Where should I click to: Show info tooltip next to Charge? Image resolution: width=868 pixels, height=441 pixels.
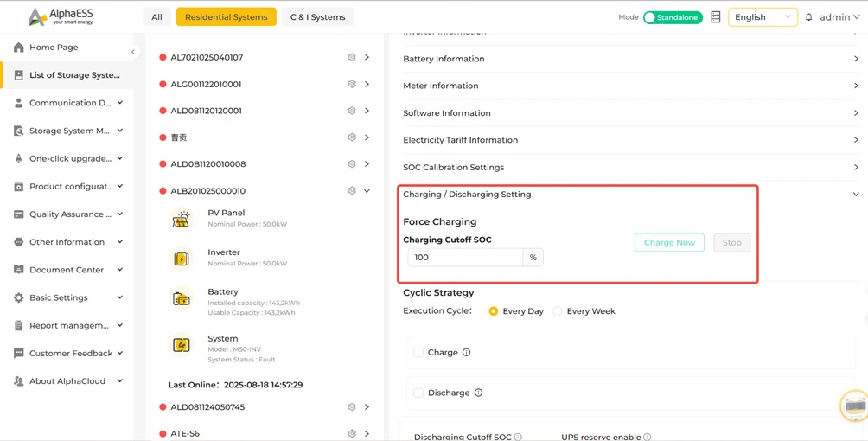click(466, 352)
